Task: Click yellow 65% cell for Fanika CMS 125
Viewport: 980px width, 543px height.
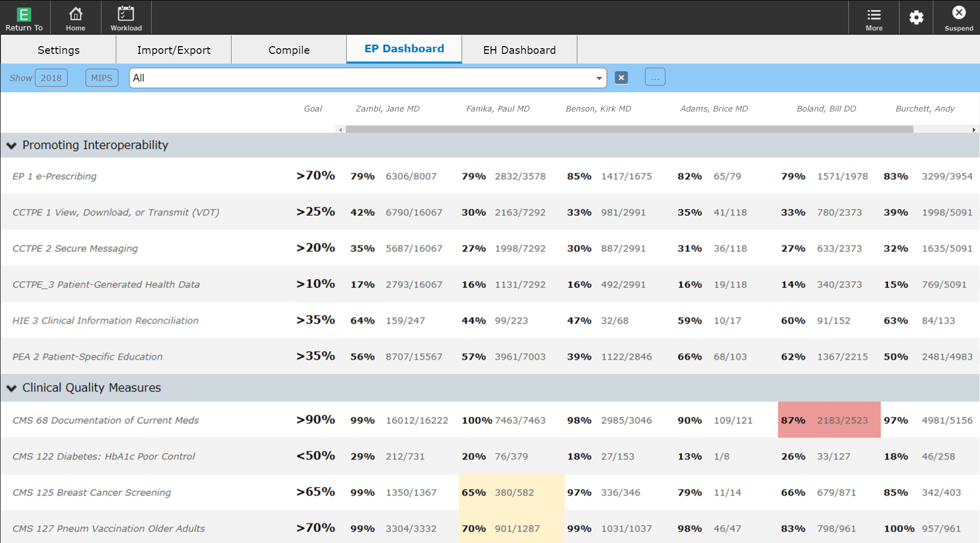Action: coord(511,492)
